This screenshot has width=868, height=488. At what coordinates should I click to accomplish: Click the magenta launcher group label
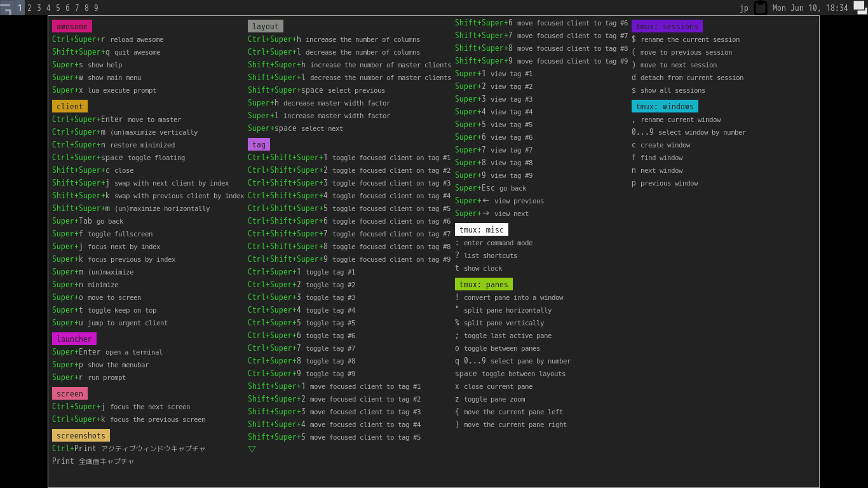tap(74, 339)
